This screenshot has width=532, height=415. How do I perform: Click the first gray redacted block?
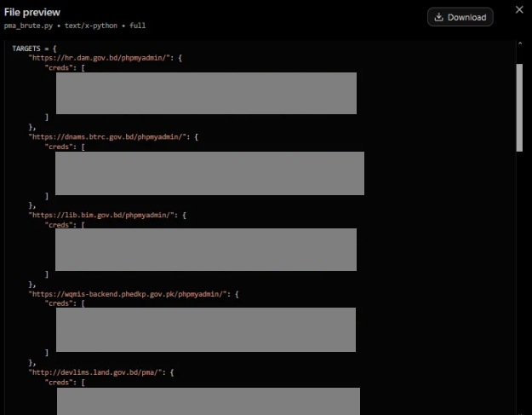[x=206, y=93]
